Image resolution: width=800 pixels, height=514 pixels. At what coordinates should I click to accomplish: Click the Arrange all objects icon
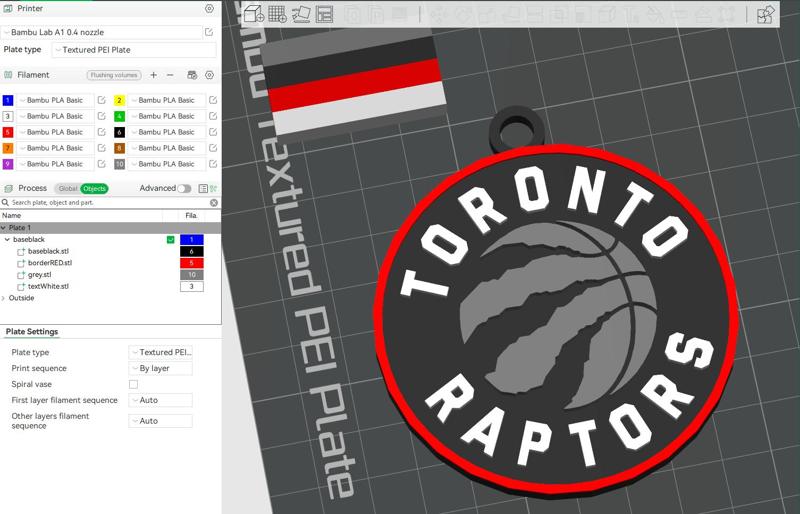click(324, 14)
